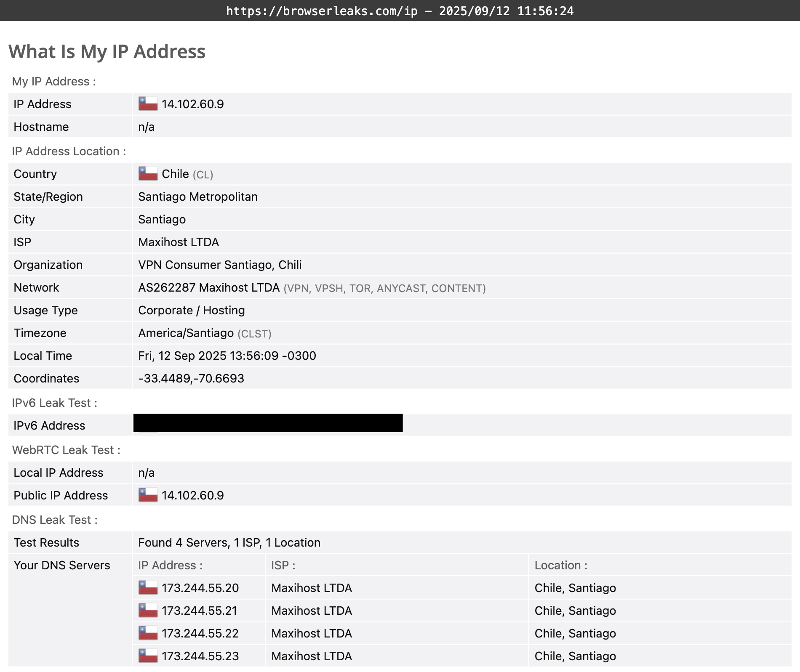Click the flag beside DNS server 173.244.55.22
This screenshot has height=672, width=800.
[148, 633]
